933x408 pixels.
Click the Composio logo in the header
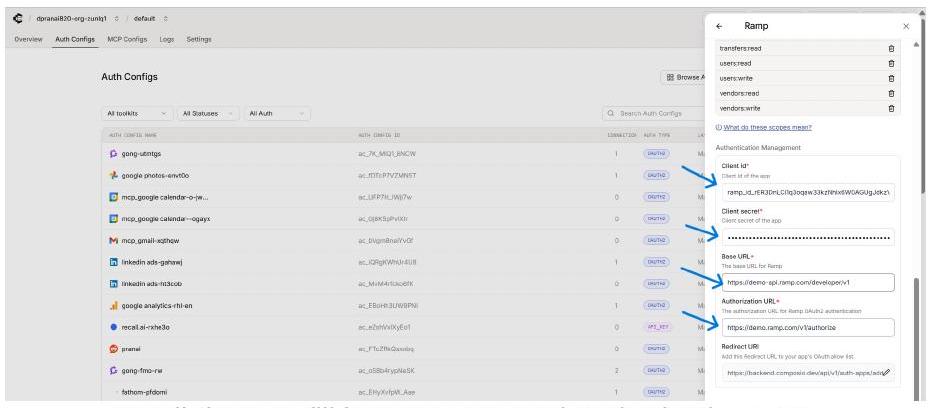click(17, 18)
